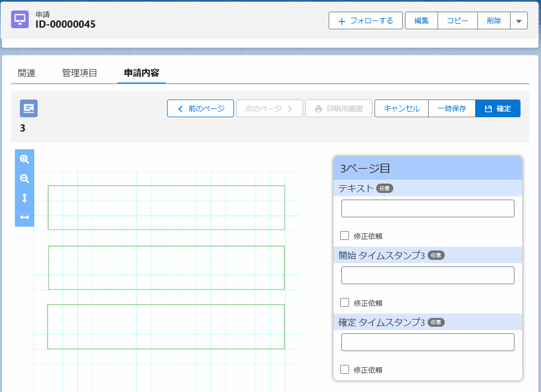Fit canvas to width with horizontal arrow
The image size is (541, 392).
click(x=24, y=217)
